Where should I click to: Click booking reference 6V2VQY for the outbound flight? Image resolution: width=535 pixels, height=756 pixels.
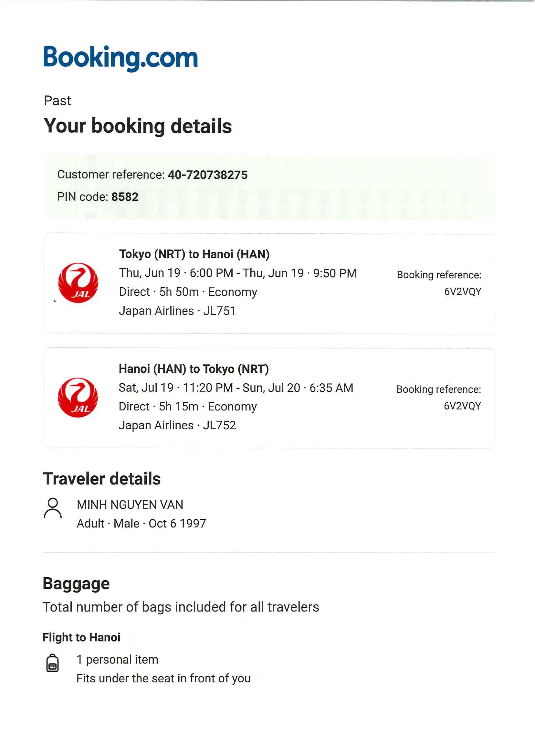(x=463, y=292)
